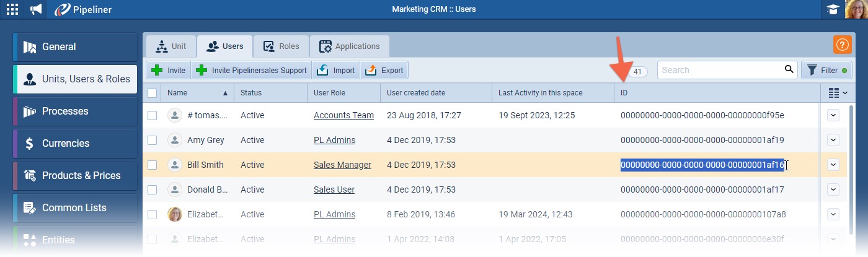Expand row menu for Amy Grey
The width and height of the screenshot is (868, 257).
[x=833, y=140]
